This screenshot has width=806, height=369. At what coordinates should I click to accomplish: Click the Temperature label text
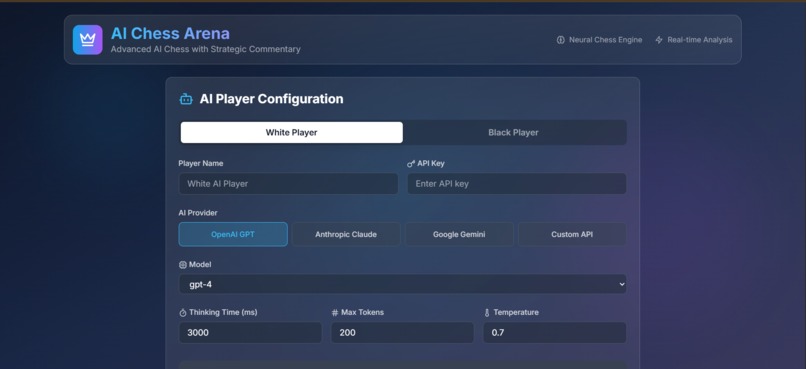point(516,312)
